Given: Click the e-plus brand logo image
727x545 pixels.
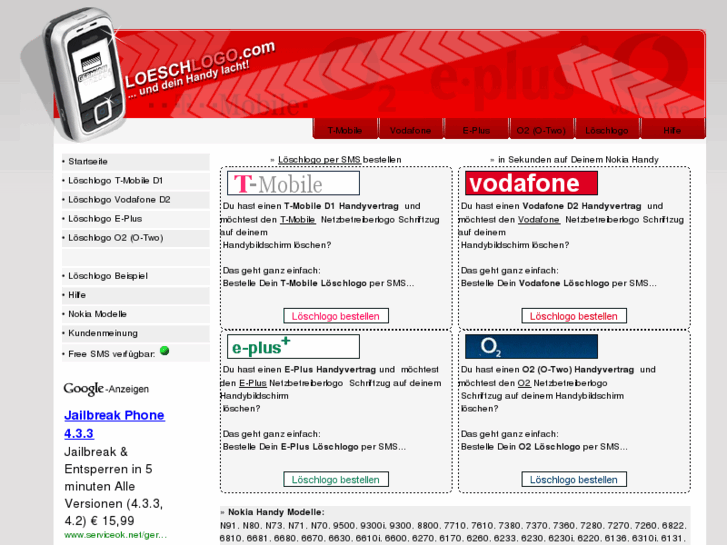Looking at the screenshot, I should tap(293, 346).
